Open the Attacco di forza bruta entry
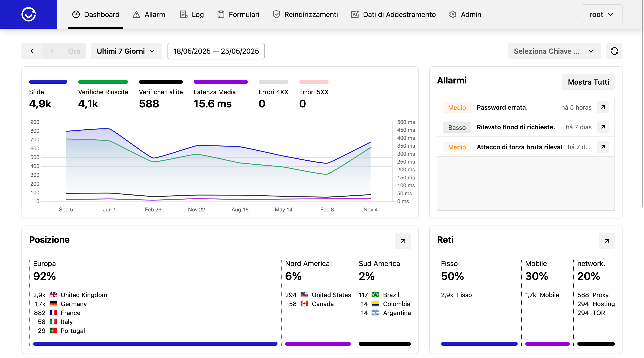 [526, 147]
